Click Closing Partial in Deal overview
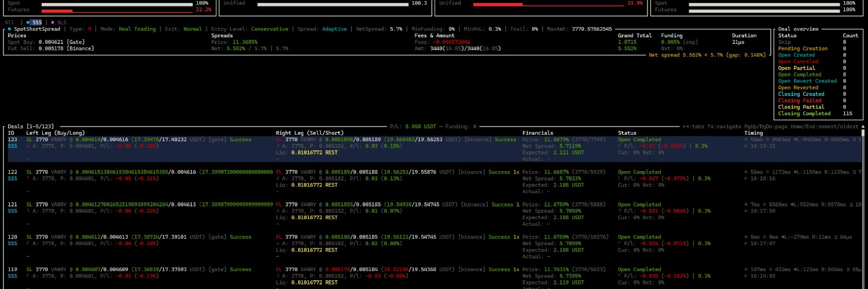The height and width of the screenshot is (289, 868). pos(802,107)
